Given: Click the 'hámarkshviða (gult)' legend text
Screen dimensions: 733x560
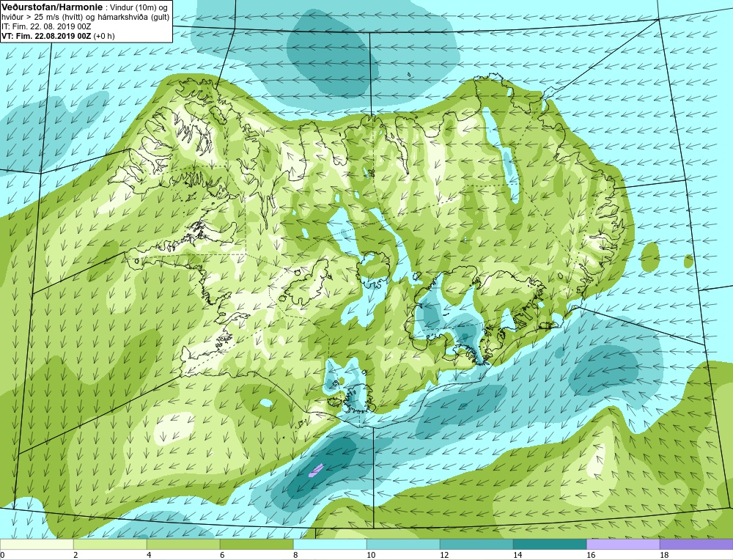Looking at the screenshot, I should pos(135,18).
